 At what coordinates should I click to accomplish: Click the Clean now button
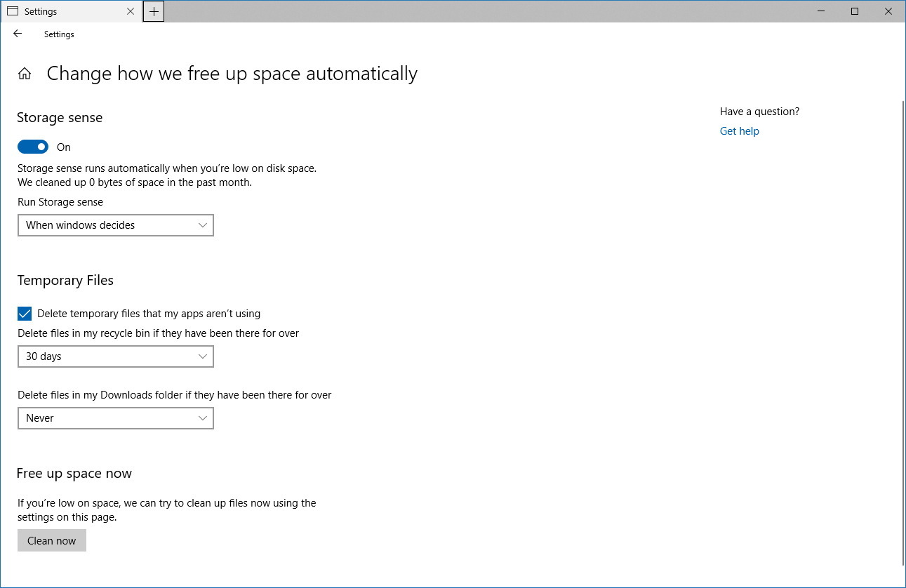coord(52,540)
